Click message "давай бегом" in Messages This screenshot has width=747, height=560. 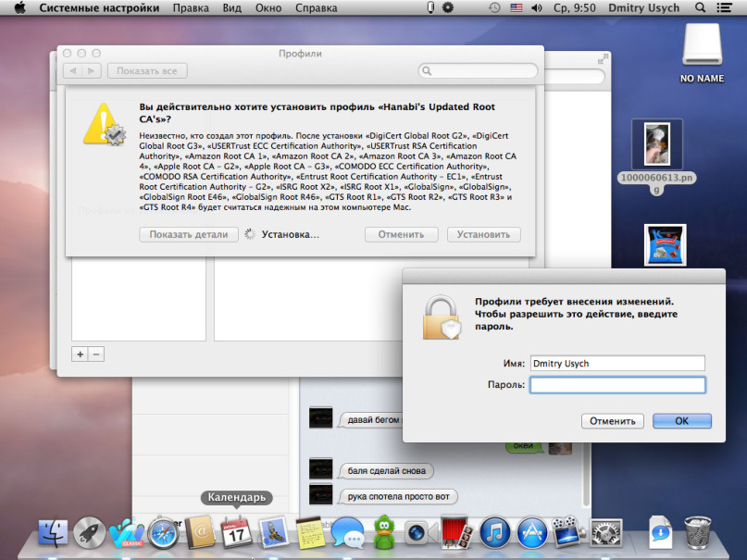[370, 420]
